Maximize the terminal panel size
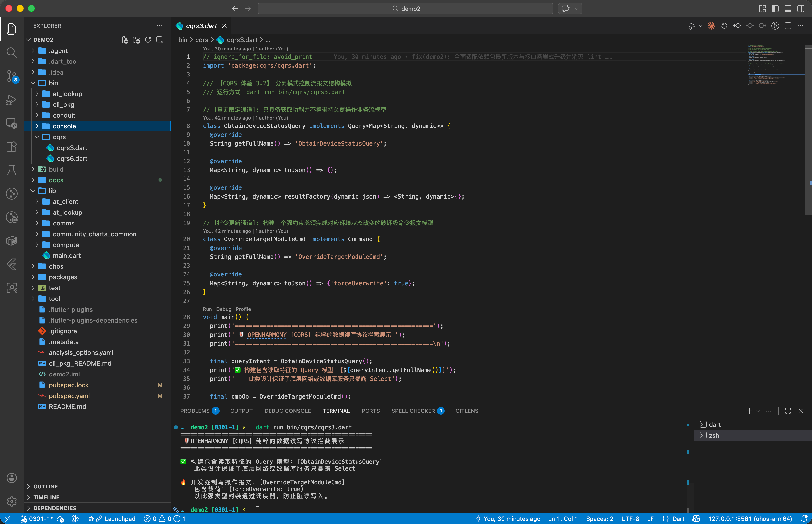812x524 pixels. 788,411
